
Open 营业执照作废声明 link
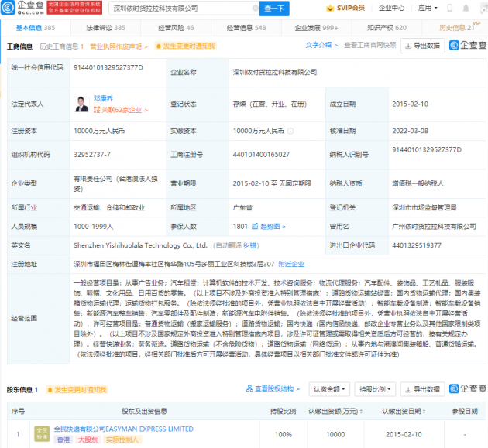119,46
